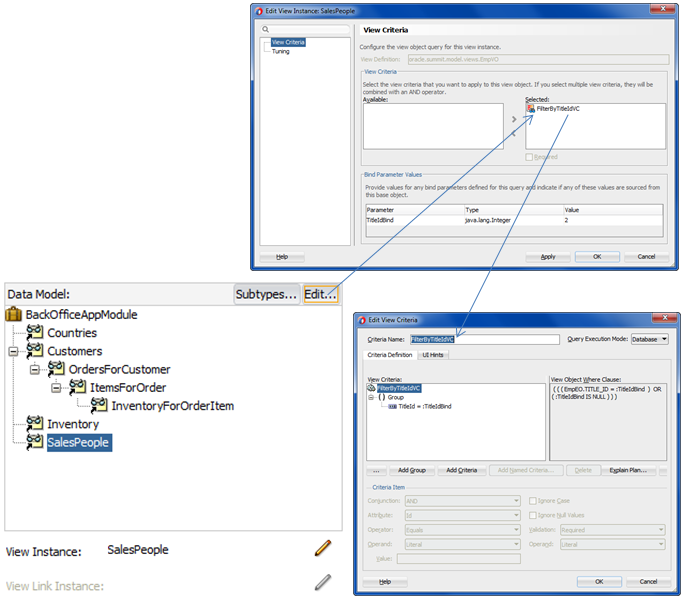
Task: Click the OrdersForCustomer view instance icon
Action: [56, 369]
